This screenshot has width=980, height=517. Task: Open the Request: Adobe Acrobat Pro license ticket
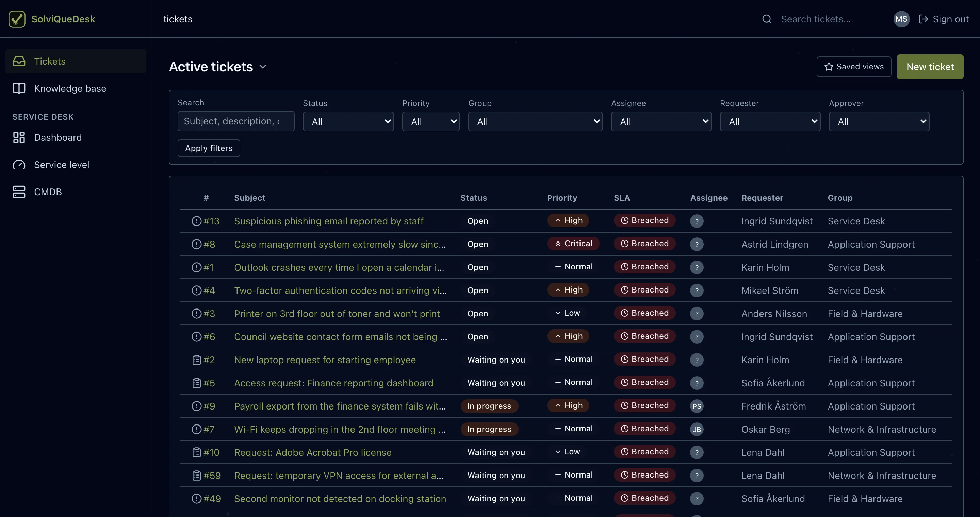[313, 452]
